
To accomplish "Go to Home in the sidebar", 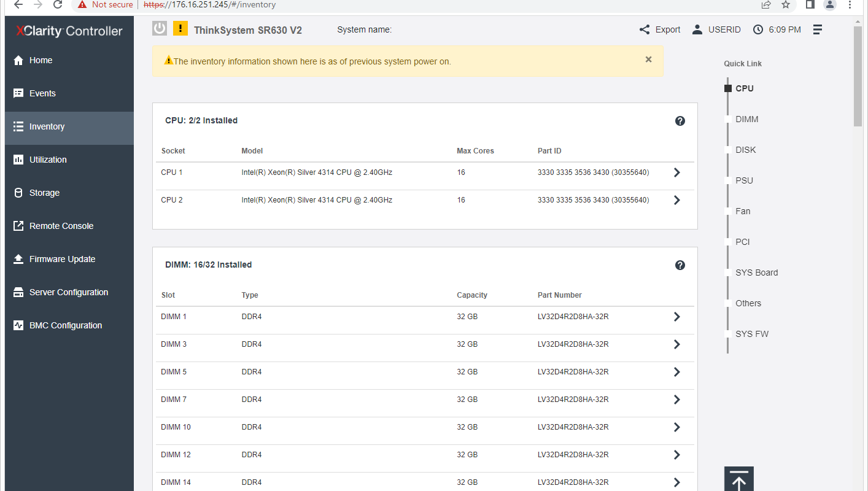I will tap(69, 60).
